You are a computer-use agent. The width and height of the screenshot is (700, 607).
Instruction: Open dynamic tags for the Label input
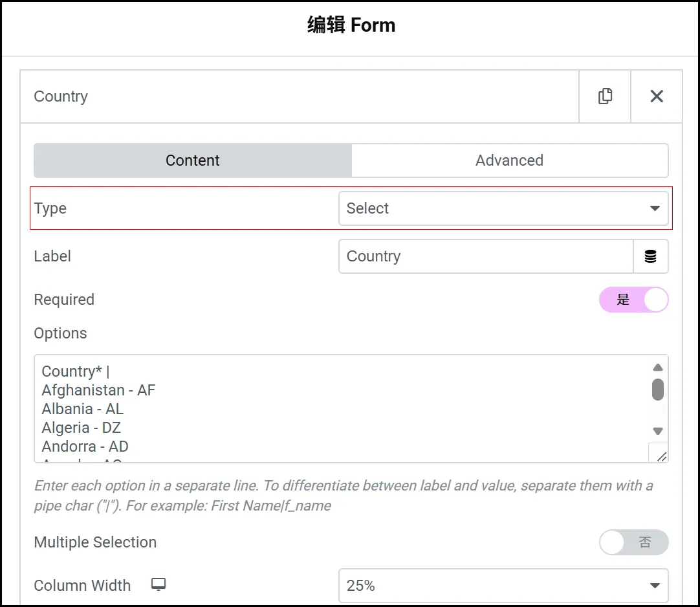pos(651,256)
